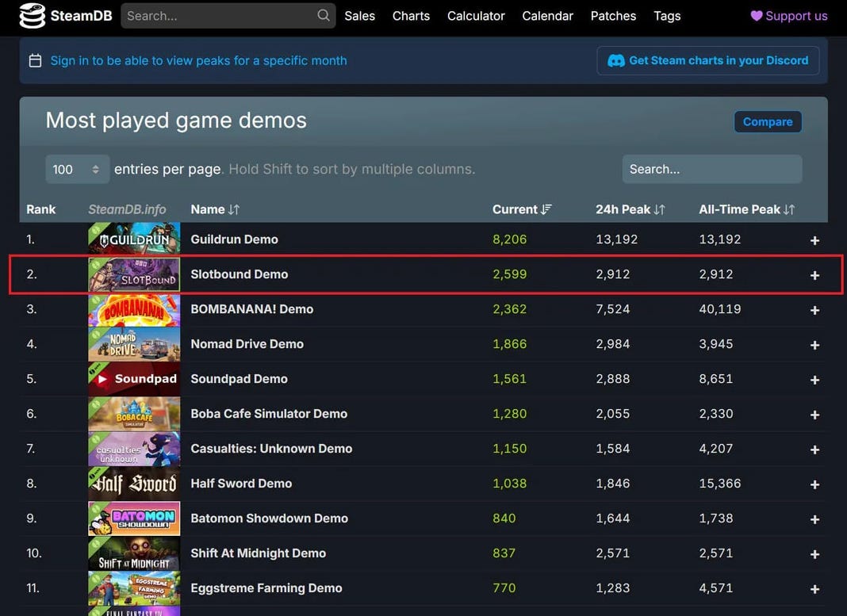Open the Tags page
Screen dimensions: 847x616
point(667,16)
